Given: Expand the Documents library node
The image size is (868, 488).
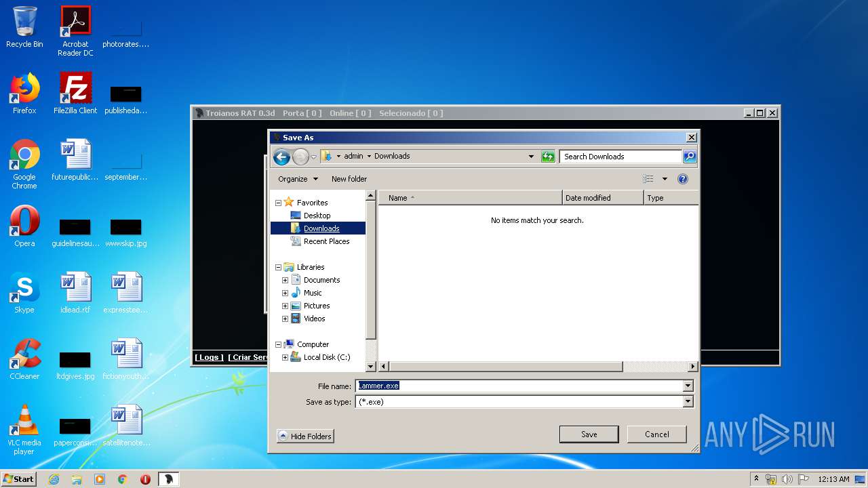Looking at the screenshot, I should [285, 280].
